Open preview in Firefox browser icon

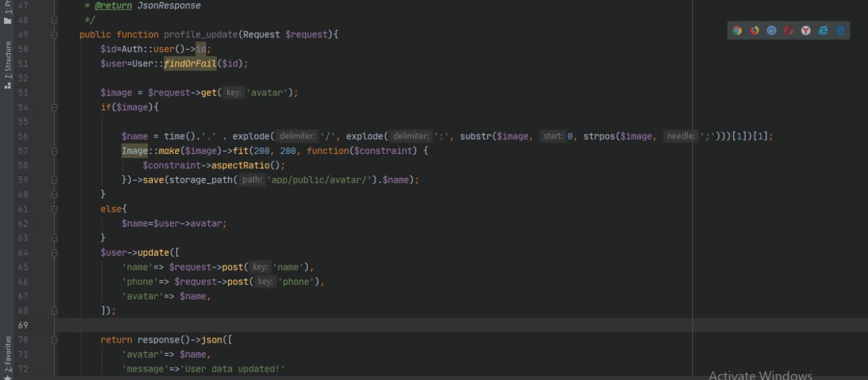(754, 31)
